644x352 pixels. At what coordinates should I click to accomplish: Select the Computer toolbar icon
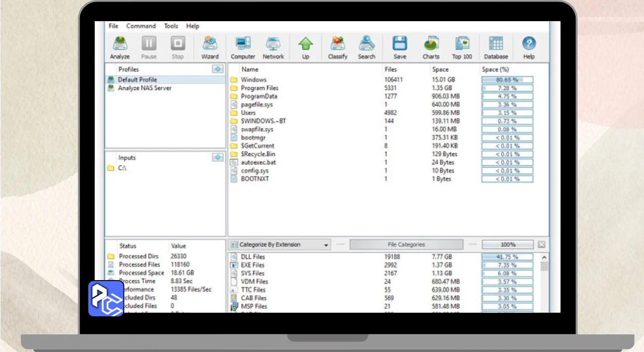pos(243,47)
